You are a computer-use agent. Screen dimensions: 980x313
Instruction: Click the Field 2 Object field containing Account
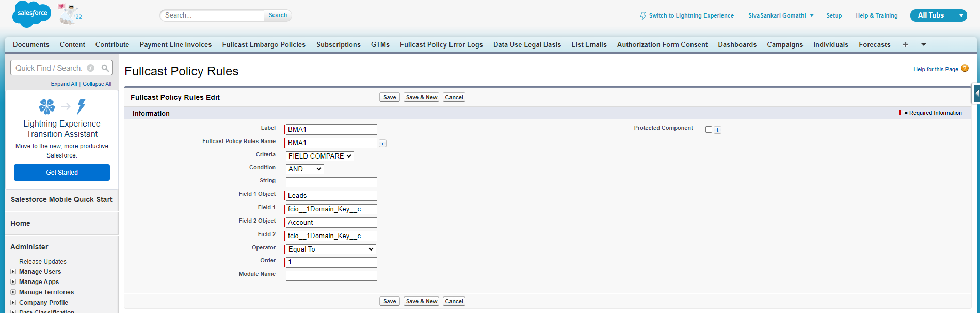(331, 223)
